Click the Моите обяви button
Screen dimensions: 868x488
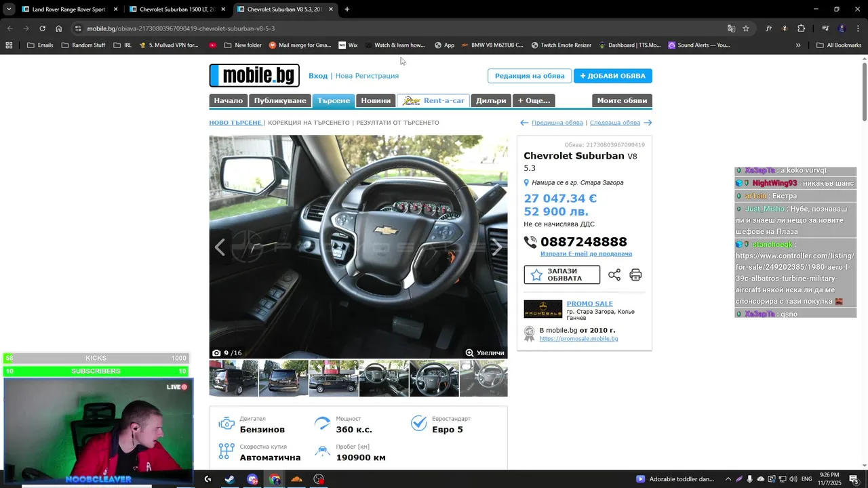pos(622,100)
